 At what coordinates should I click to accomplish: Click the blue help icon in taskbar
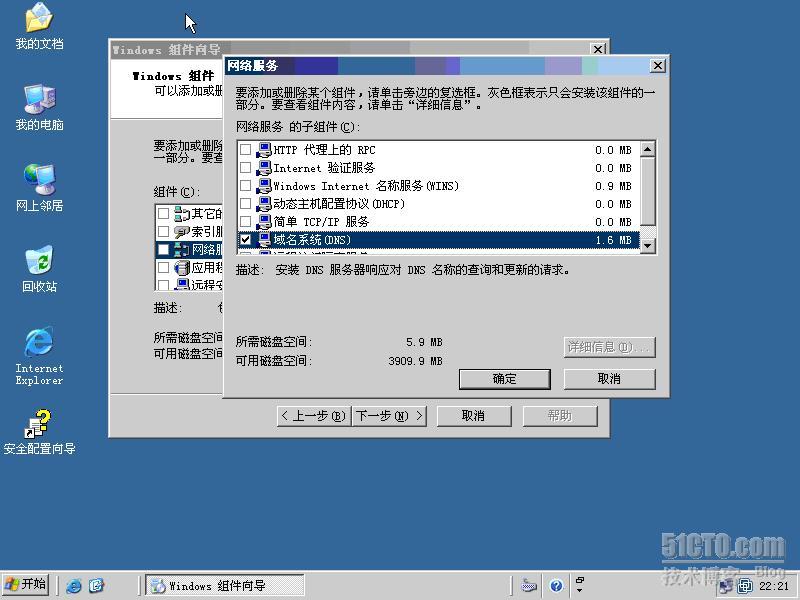click(556, 586)
